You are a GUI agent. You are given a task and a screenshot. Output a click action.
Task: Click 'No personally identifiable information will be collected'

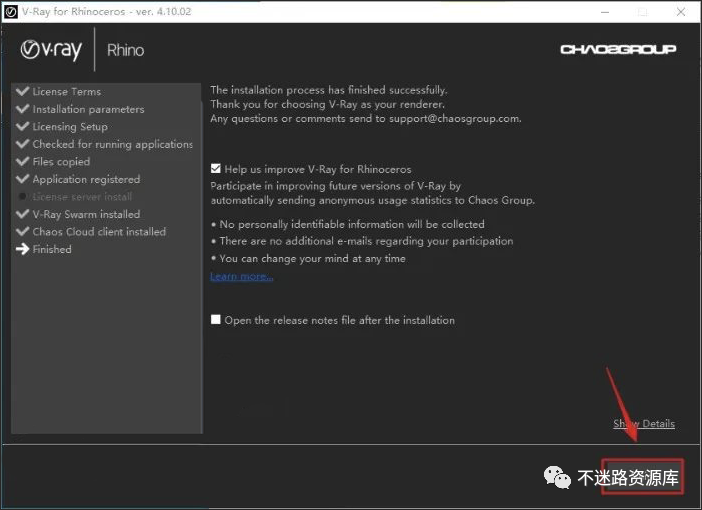pos(351,224)
